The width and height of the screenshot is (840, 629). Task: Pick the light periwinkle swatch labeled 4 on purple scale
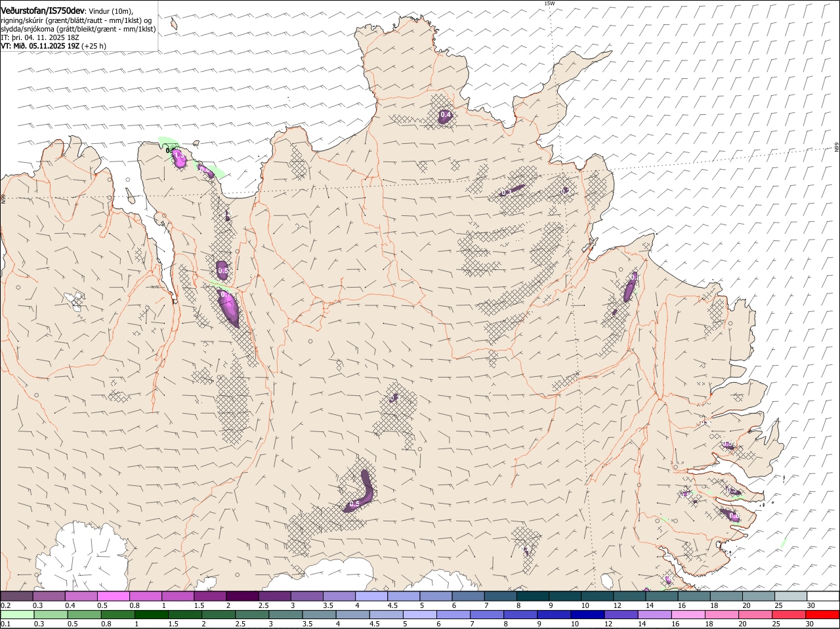(x=371, y=596)
